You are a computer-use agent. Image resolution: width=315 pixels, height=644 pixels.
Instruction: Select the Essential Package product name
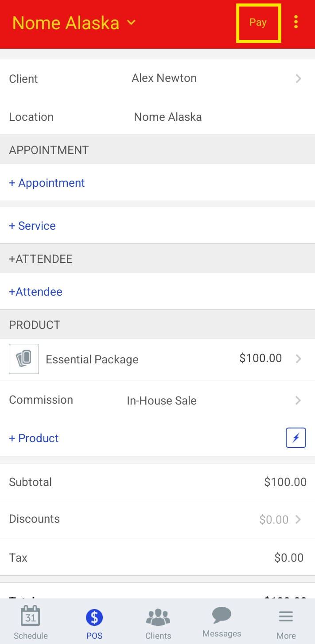92,359
